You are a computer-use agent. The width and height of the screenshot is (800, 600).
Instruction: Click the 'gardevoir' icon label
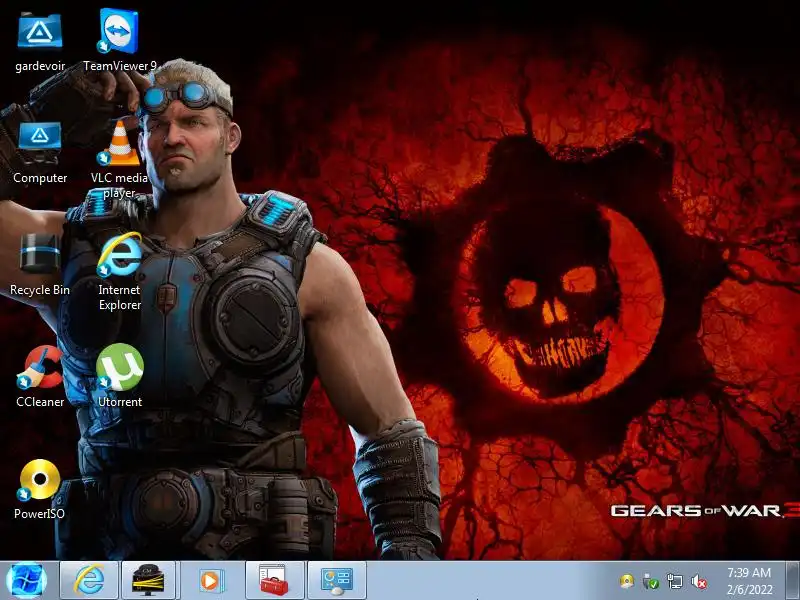pyautogui.click(x=40, y=66)
